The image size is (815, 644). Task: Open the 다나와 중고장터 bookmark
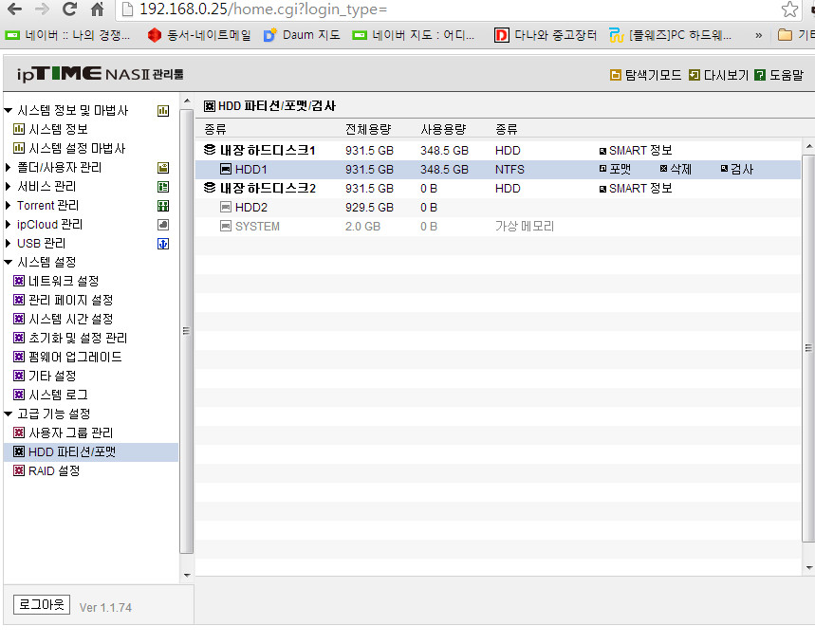pyautogui.click(x=546, y=35)
